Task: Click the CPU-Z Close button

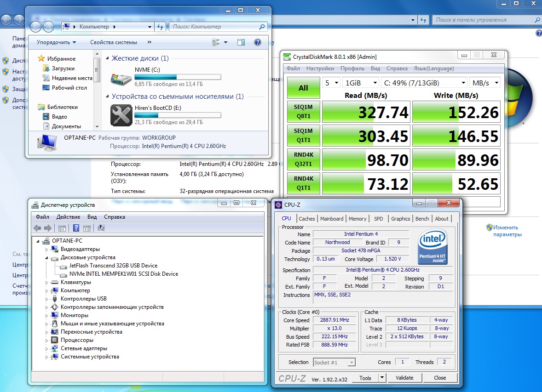Action: coord(440,378)
